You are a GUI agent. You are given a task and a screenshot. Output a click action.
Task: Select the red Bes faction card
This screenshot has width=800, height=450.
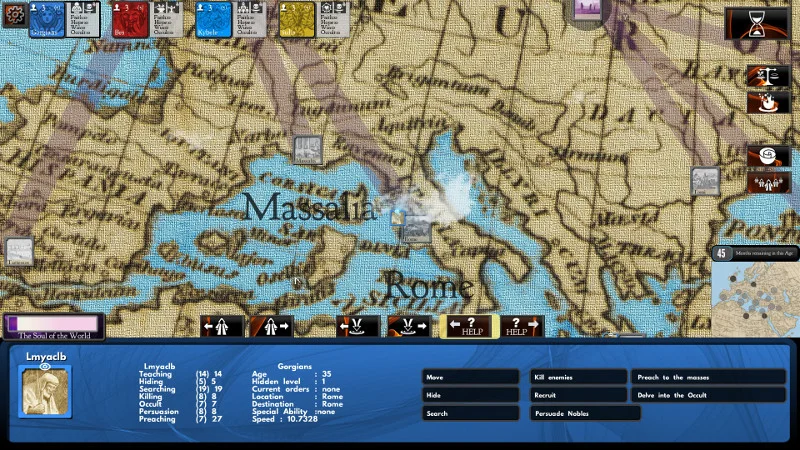tap(130, 19)
